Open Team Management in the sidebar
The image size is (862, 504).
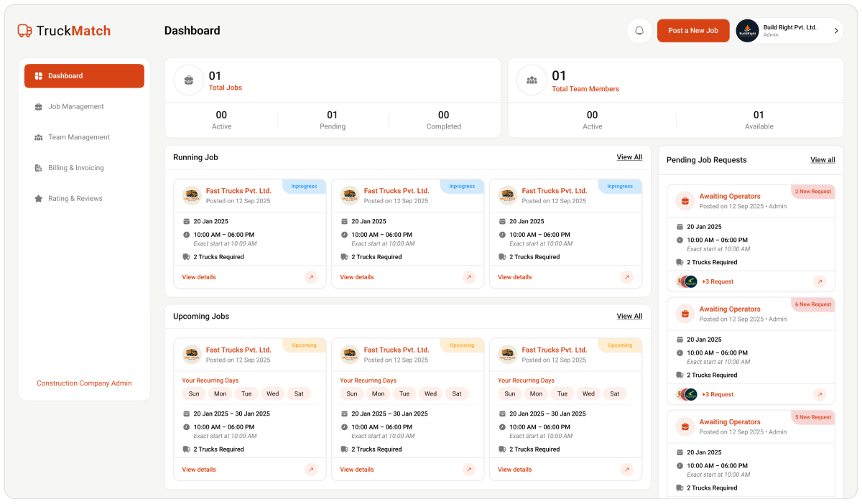[84, 137]
